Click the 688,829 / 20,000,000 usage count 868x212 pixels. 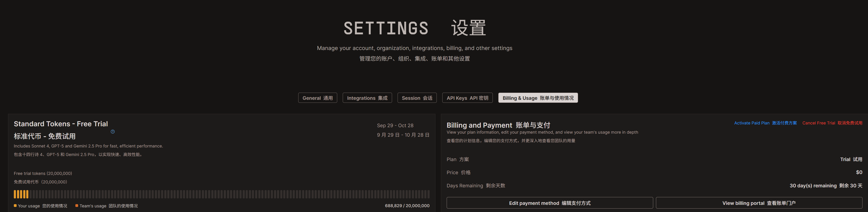pyautogui.click(x=407, y=206)
